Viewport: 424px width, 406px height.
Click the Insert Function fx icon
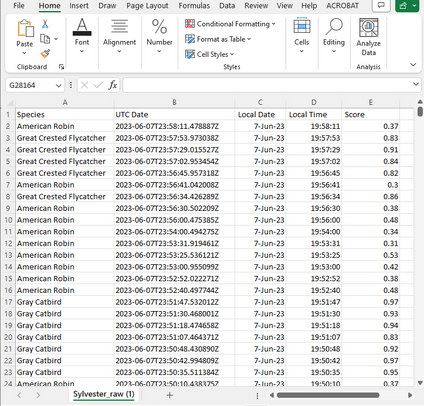[x=113, y=85]
